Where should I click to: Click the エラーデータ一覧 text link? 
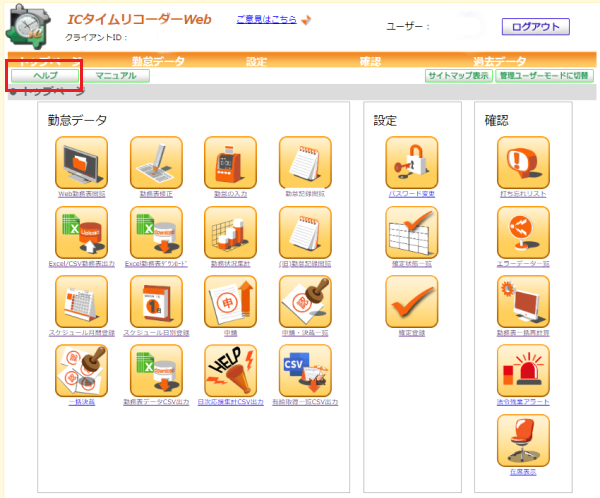point(523,264)
